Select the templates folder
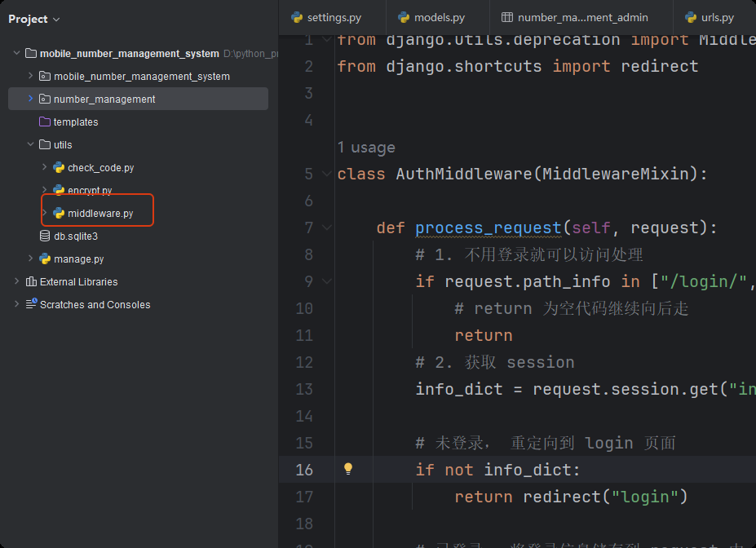Screen dimensions: 756x548 pos(76,122)
